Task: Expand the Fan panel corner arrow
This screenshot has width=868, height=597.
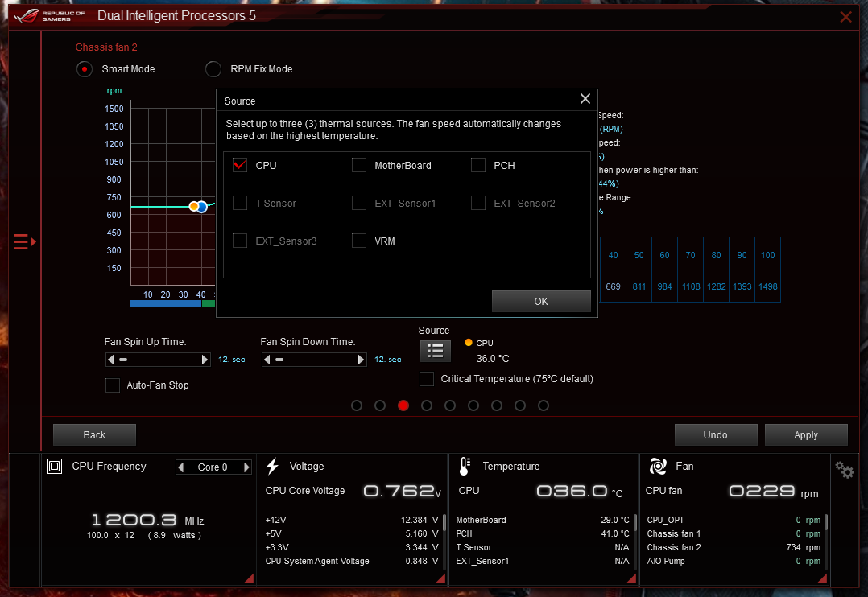Action: pos(822,578)
